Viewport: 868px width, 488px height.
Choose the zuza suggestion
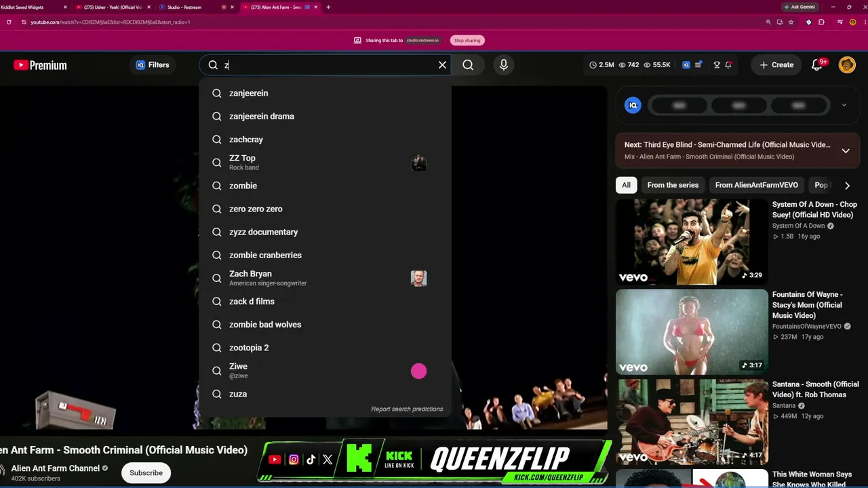[325, 394]
